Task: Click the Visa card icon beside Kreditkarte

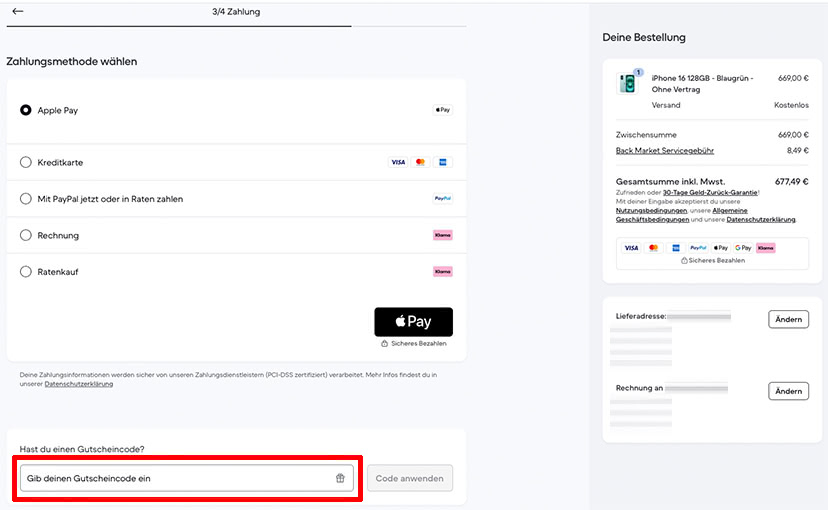Action: point(398,162)
